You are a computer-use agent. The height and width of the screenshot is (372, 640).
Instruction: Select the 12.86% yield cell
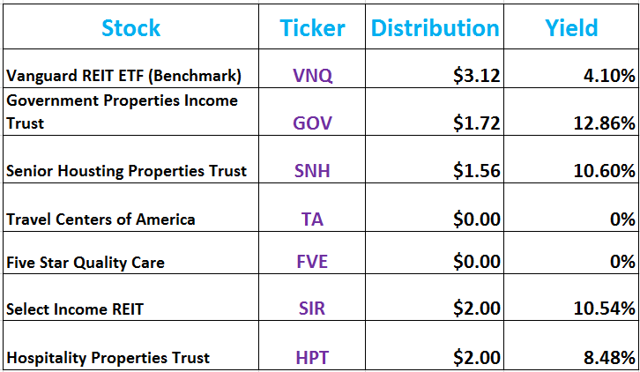point(571,111)
